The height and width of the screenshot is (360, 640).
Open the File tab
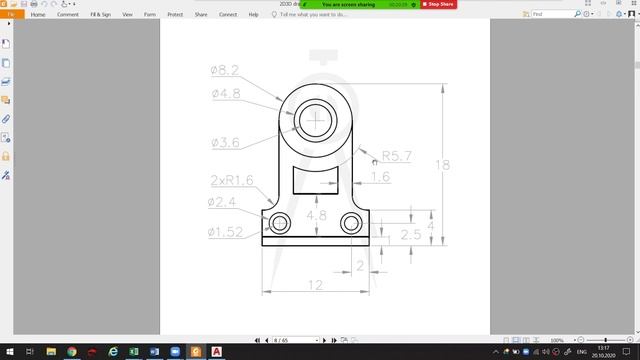11,14
